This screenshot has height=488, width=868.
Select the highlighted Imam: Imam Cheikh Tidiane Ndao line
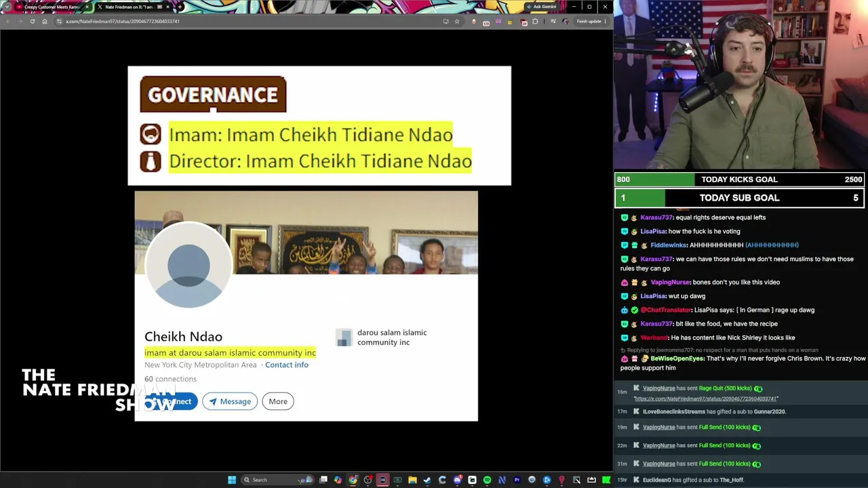(x=311, y=134)
